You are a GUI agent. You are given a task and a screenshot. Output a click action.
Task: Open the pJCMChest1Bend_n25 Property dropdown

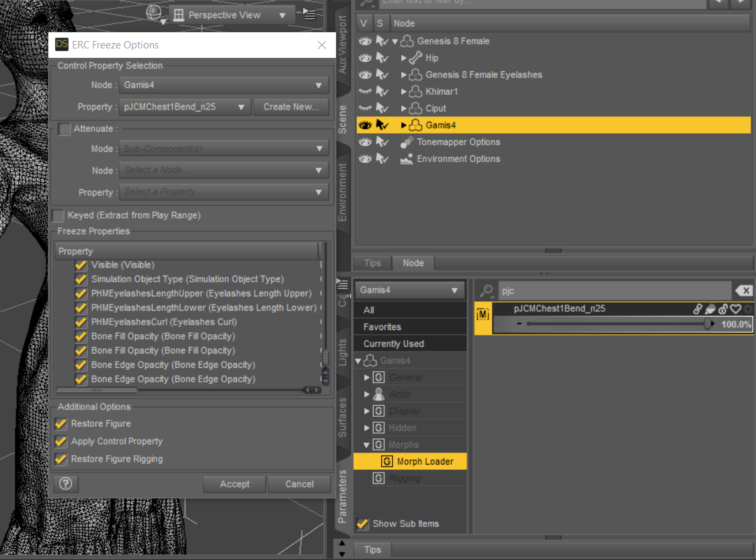[x=185, y=107]
